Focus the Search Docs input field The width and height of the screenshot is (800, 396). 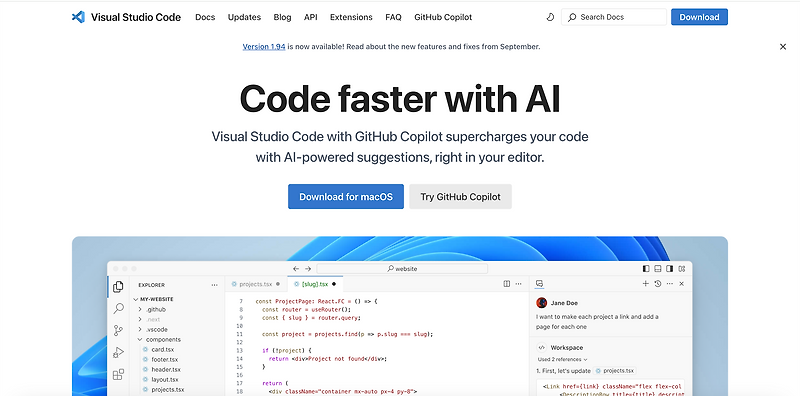click(x=614, y=17)
